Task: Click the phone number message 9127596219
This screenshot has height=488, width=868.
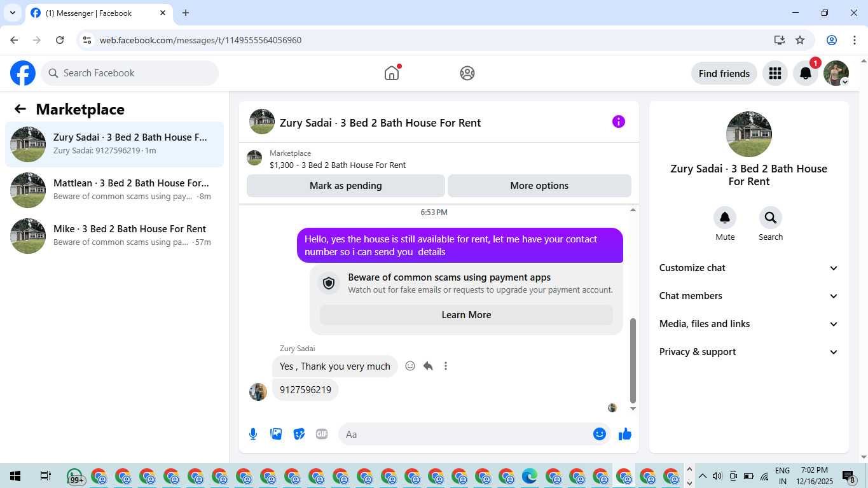Action: pyautogui.click(x=305, y=390)
